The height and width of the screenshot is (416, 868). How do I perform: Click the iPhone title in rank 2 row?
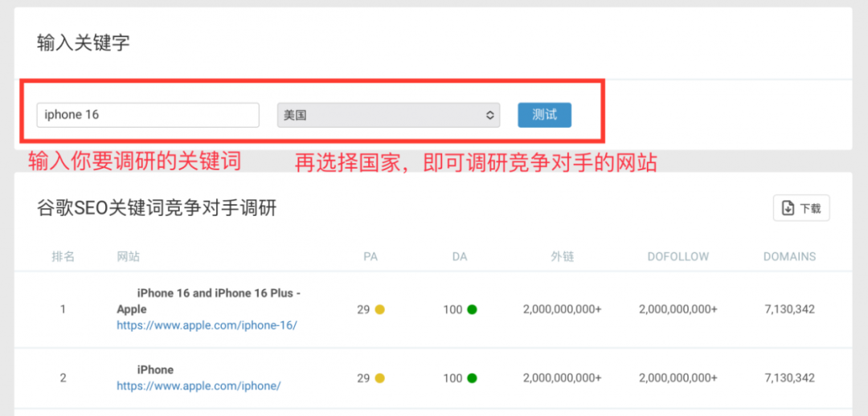(x=156, y=369)
